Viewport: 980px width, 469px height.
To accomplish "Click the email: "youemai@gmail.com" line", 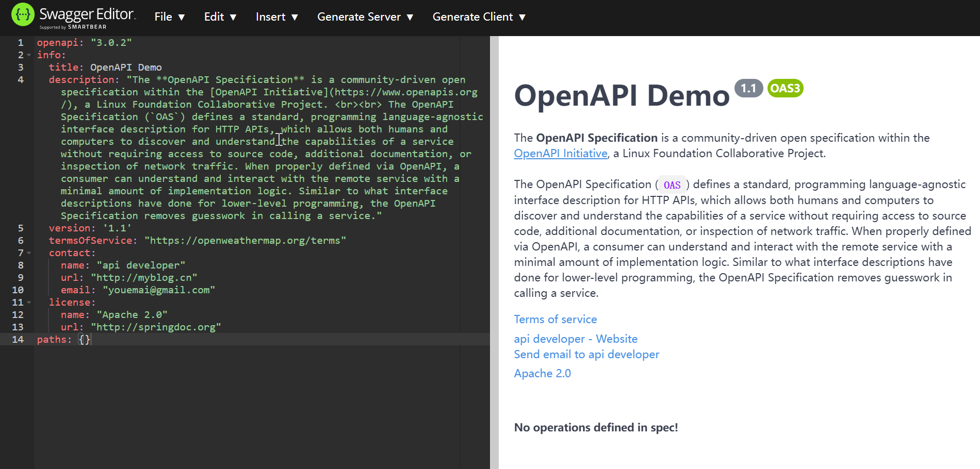I will tap(138, 290).
